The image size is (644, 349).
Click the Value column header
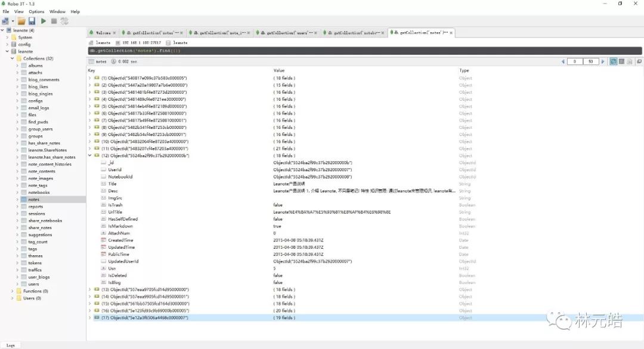[x=279, y=70]
